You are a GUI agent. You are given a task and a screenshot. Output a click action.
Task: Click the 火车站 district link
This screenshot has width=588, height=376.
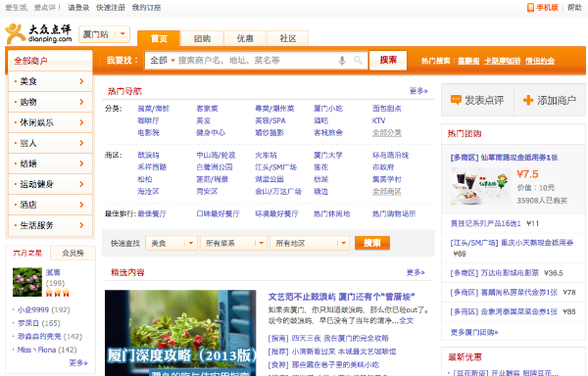pos(266,155)
